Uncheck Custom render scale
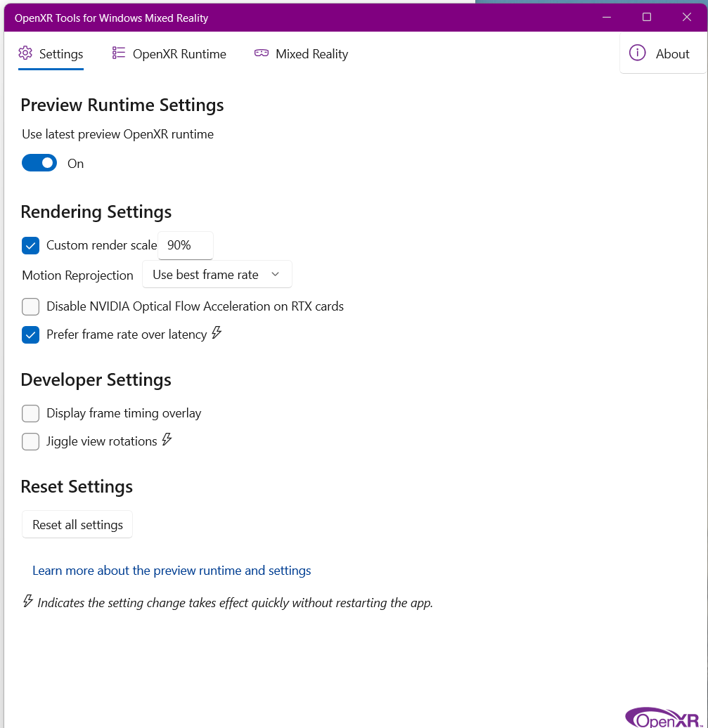708x728 pixels. [31, 245]
